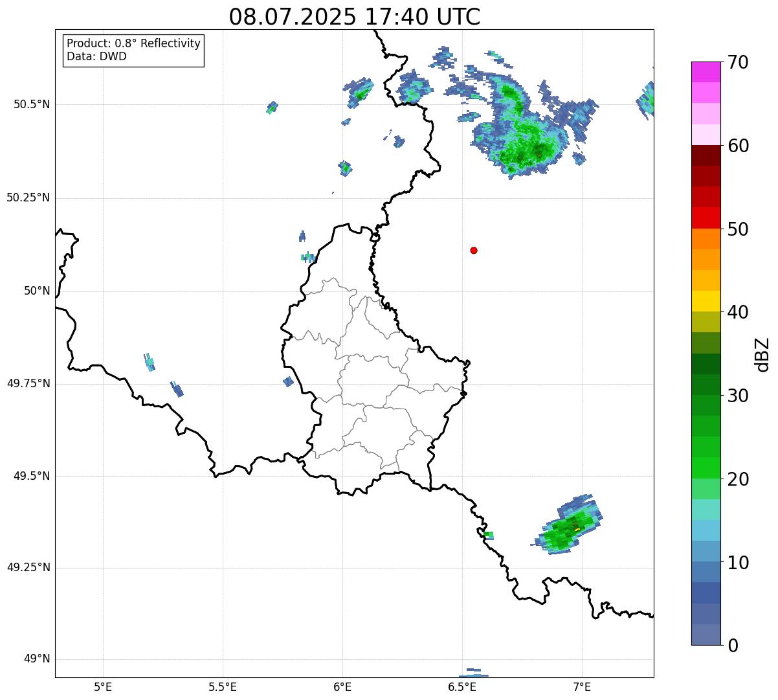The width and height of the screenshot is (778, 700).
Task: Click the '50°N' latitude label
Action: pos(37,291)
